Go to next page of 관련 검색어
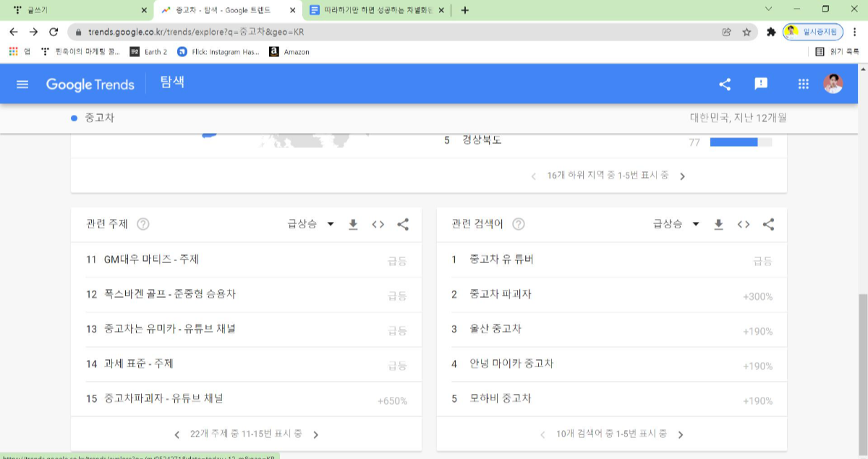This screenshot has height=459, width=868. pos(681,434)
